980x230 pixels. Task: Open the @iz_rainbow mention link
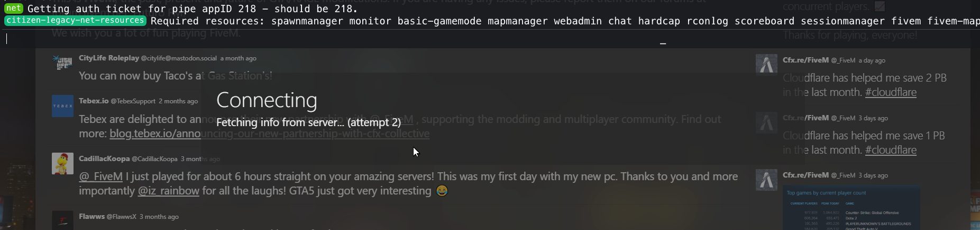tap(168, 191)
